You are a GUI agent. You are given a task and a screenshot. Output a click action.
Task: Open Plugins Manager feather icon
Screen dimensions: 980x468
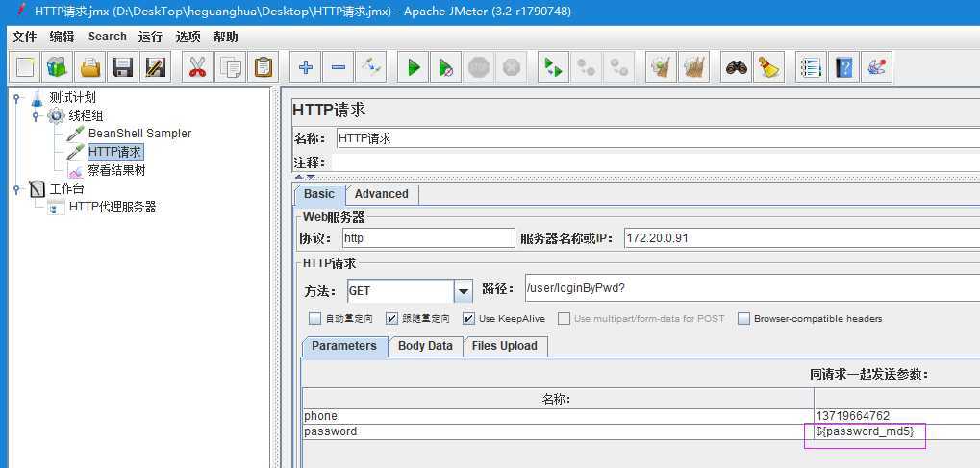[x=876, y=67]
